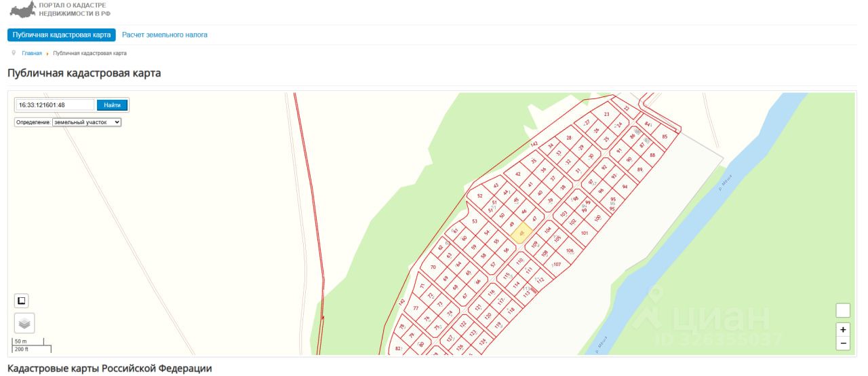Viewport: 868px width, 376px height.
Task: Open the 'Расчет земельного налога' tab
Action: tap(165, 35)
